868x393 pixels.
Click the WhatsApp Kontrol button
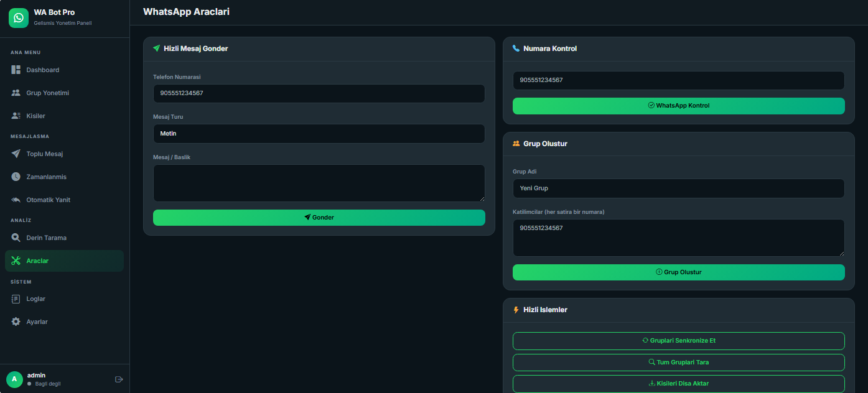tap(678, 106)
